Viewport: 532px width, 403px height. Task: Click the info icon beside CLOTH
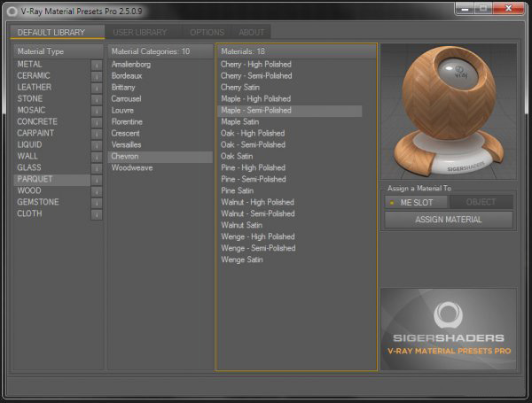point(97,214)
